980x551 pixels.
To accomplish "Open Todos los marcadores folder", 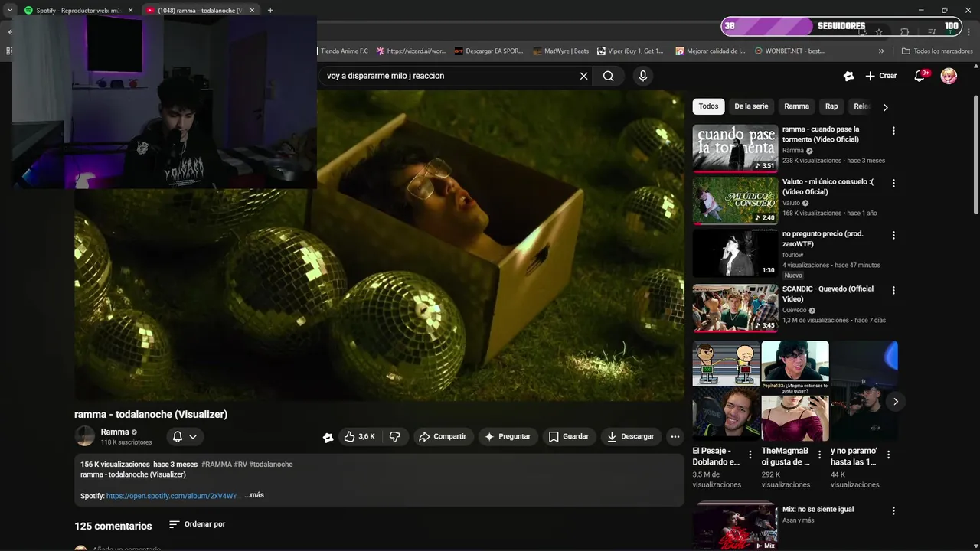I will [x=937, y=51].
